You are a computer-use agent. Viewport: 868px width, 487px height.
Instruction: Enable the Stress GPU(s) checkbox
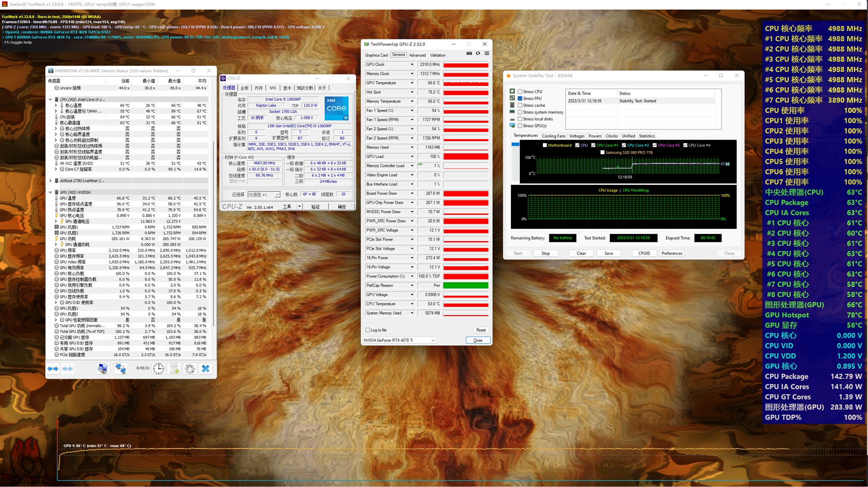click(x=520, y=126)
